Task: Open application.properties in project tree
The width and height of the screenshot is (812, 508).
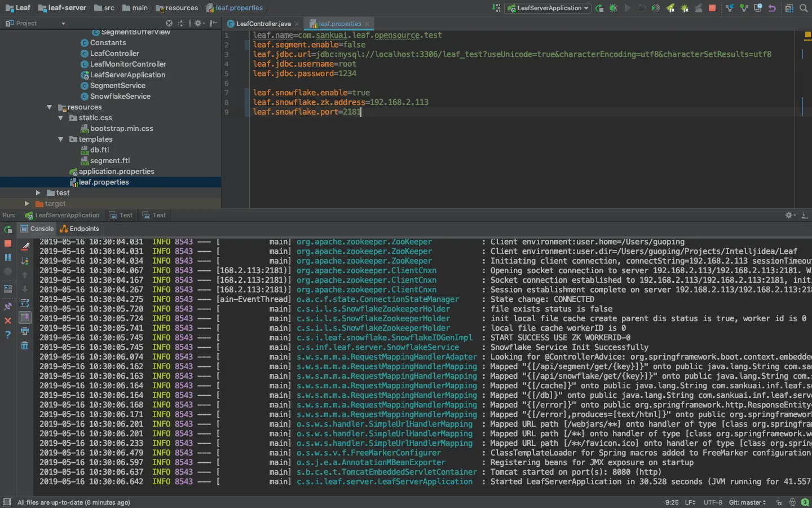Action: [116, 172]
